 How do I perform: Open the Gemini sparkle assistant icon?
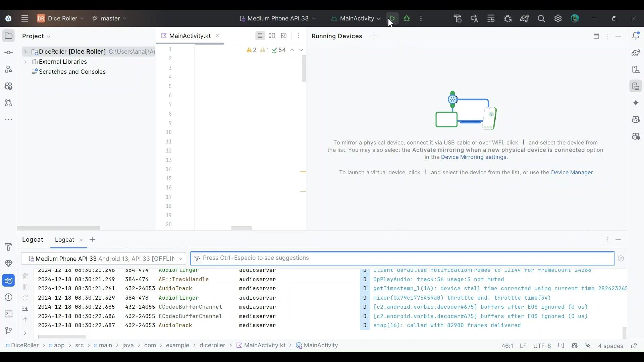636,103
